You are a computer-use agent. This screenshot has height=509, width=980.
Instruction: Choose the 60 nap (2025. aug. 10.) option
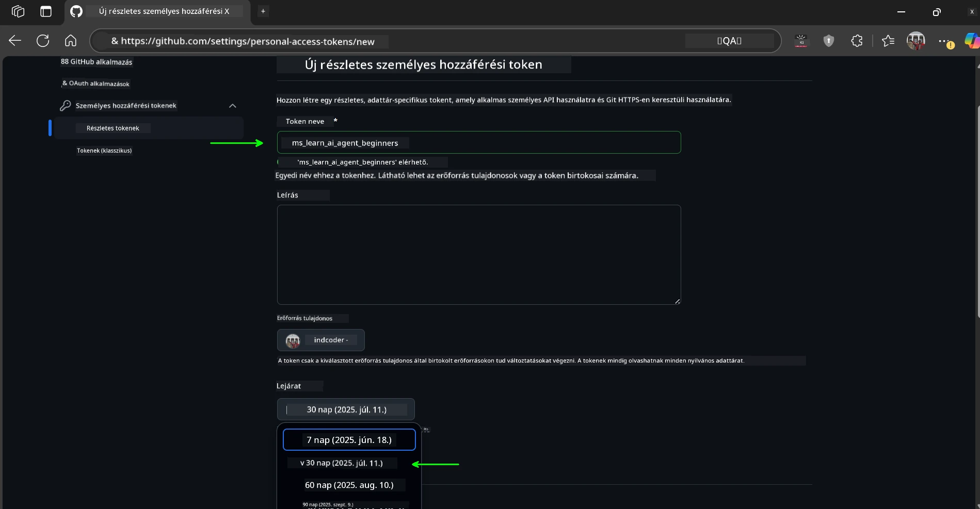(x=349, y=485)
